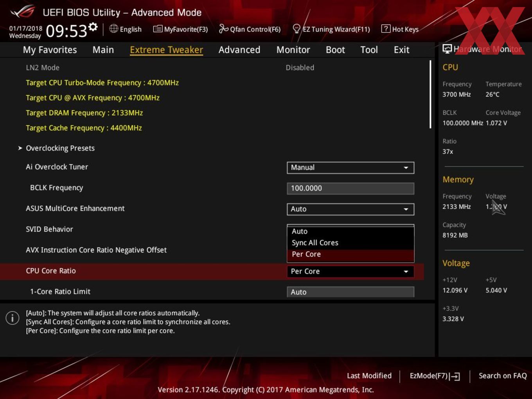Click the date 01/17/2018 text
Viewport: 532px width, 399px height.
pos(26,28)
